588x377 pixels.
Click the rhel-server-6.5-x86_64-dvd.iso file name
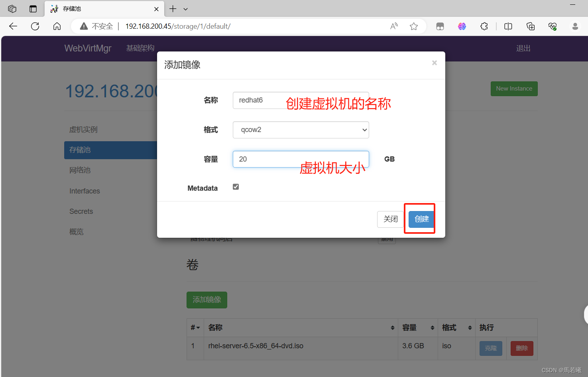point(256,346)
